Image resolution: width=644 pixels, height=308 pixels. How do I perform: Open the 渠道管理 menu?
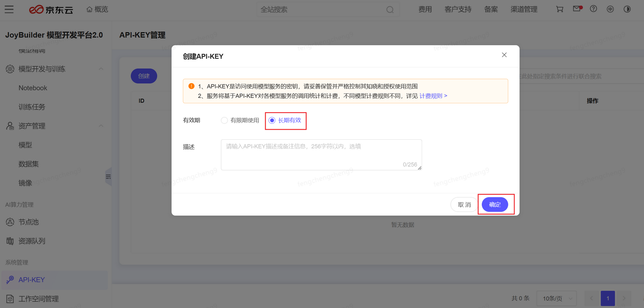tap(524, 9)
